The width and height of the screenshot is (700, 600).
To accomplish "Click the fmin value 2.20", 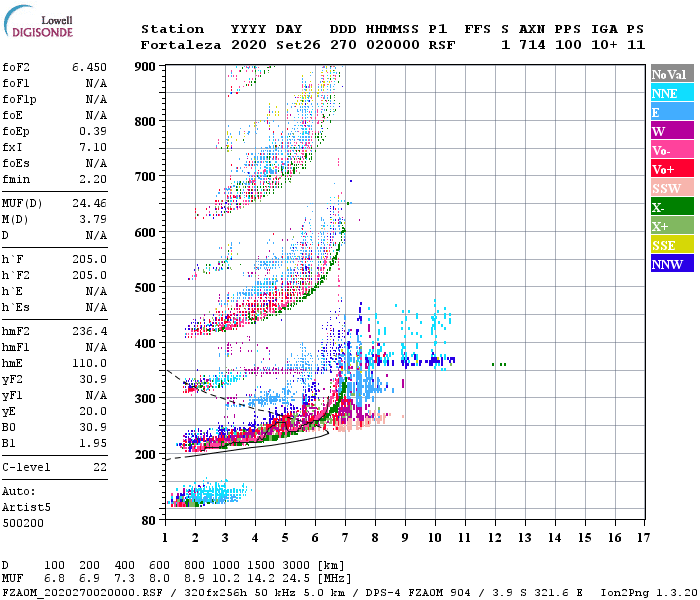I will coord(93,179).
